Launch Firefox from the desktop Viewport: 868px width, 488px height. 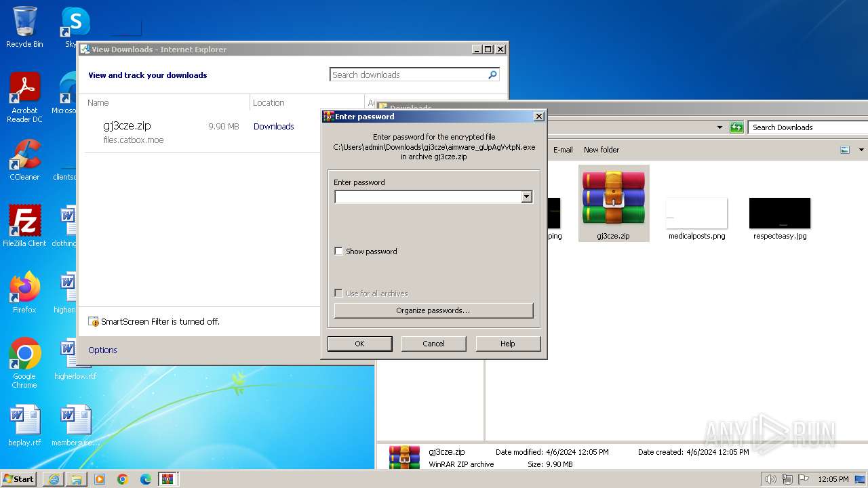[24, 292]
